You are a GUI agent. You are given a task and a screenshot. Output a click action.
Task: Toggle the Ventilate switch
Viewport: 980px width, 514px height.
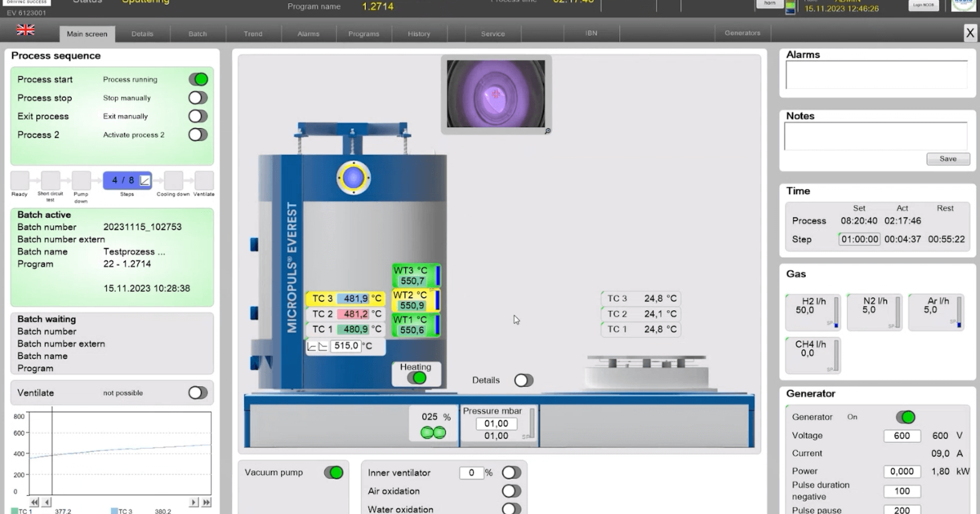click(x=198, y=392)
